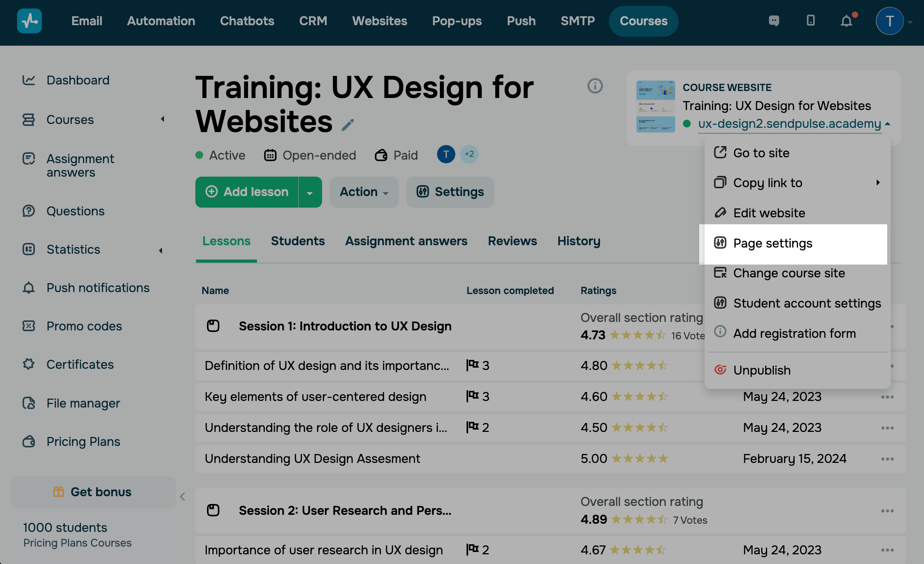Collapse Session 1 section toggle icon
Image resolution: width=924 pixels, height=564 pixels.
[x=213, y=326]
